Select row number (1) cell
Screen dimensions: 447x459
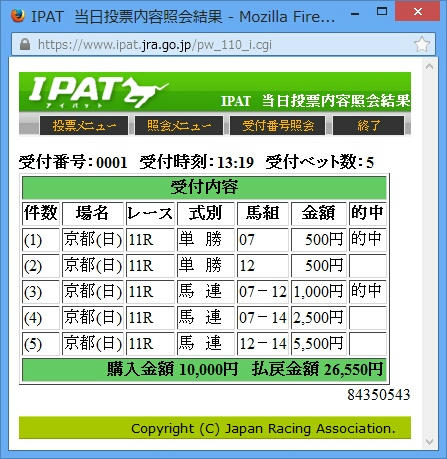coord(41,240)
